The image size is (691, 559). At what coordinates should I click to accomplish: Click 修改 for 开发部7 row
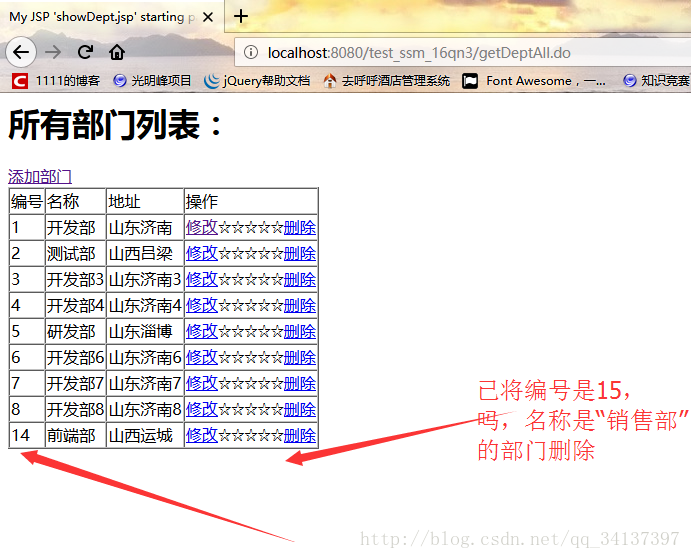click(202, 384)
